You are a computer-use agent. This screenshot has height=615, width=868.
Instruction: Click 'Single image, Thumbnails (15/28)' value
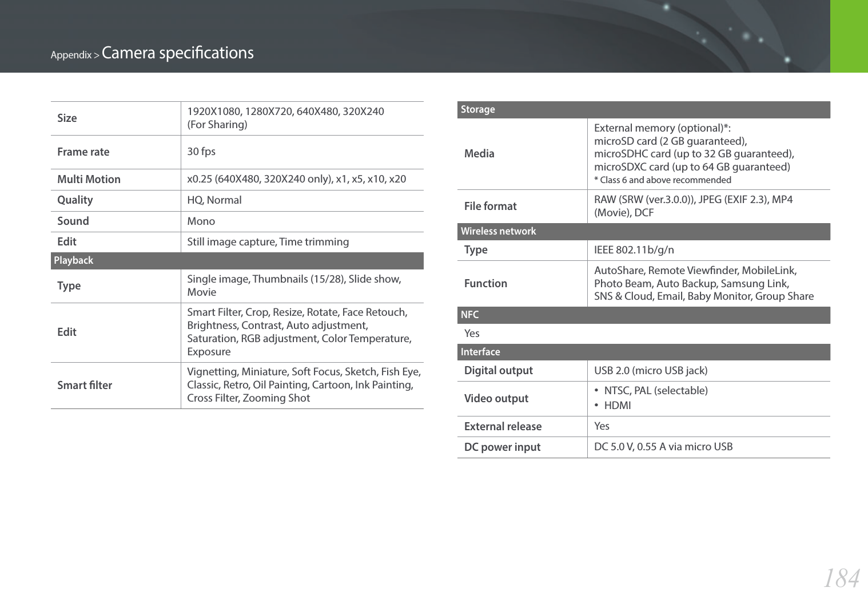(294, 285)
